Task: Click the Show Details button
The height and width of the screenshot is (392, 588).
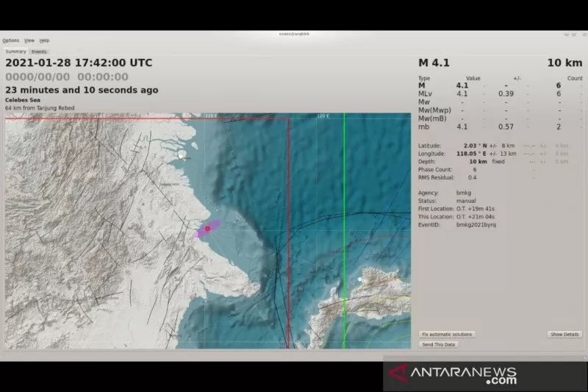Action: [x=564, y=334]
